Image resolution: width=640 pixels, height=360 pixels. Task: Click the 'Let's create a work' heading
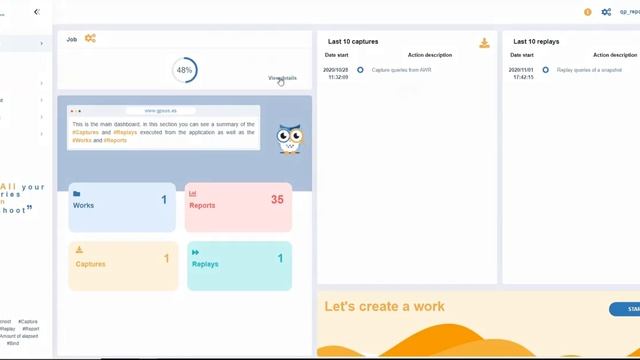click(384, 307)
